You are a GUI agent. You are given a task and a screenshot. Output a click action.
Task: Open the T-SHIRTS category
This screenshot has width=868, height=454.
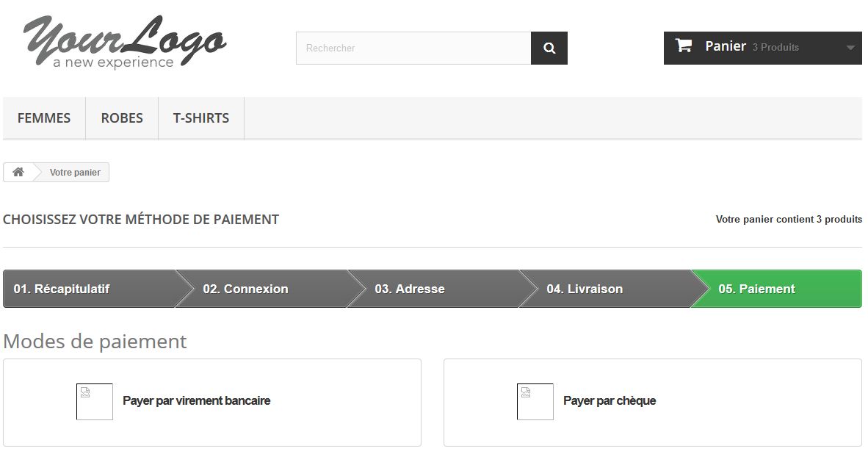click(x=201, y=118)
